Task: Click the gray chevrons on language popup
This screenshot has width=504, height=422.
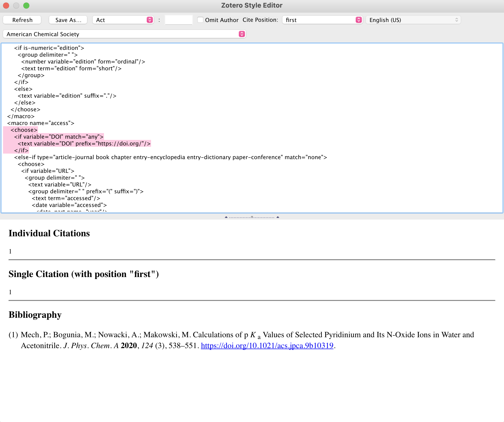Action: [x=456, y=20]
